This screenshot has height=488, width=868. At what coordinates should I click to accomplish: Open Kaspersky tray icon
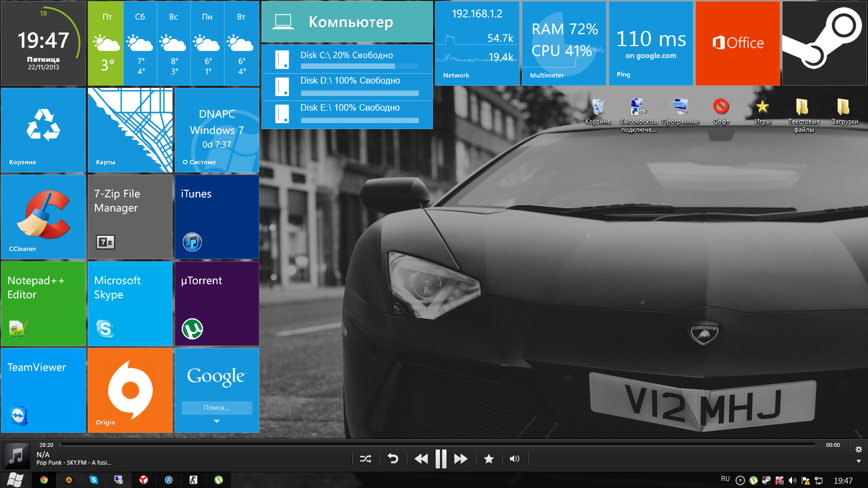coord(780,480)
